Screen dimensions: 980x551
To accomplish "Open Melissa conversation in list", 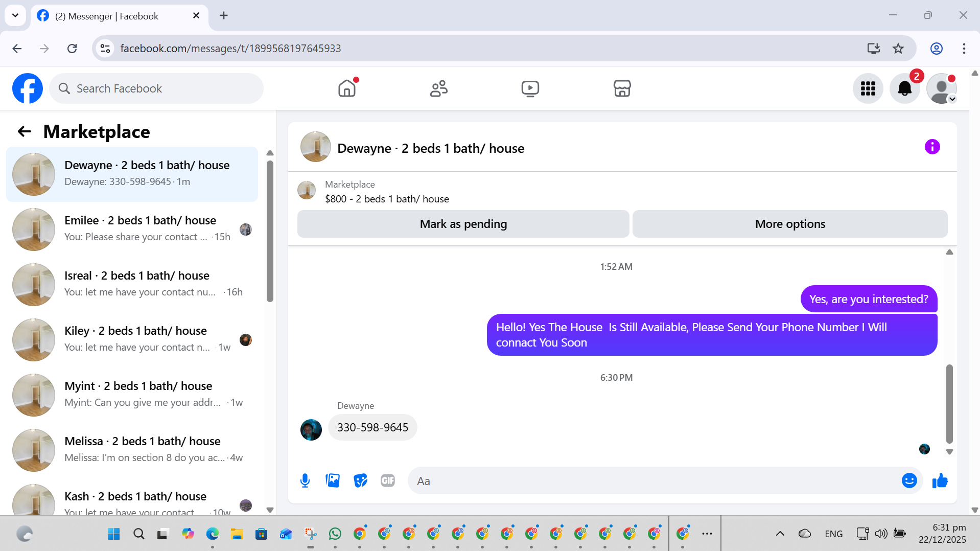I will click(x=132, y=450).
